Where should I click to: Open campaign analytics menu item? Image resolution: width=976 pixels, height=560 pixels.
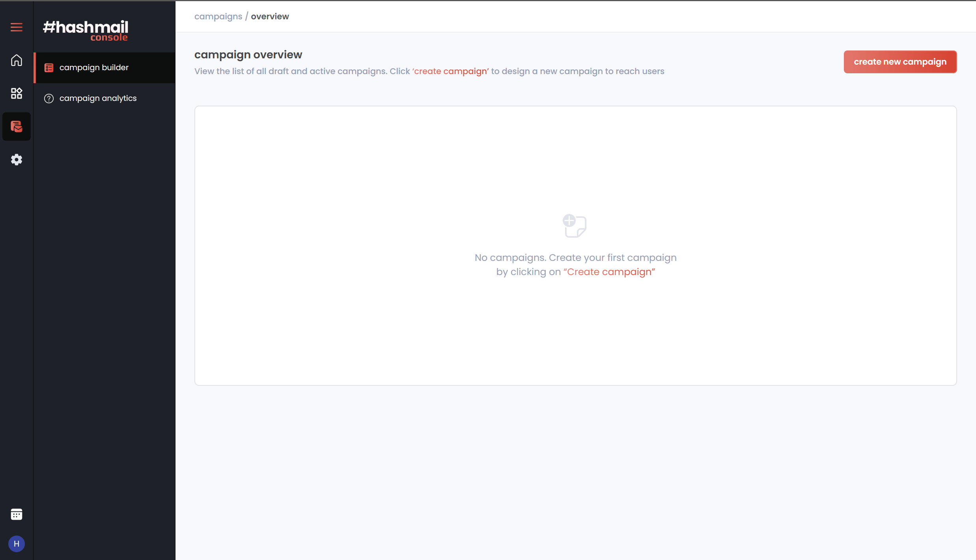(x=98, y=98)
